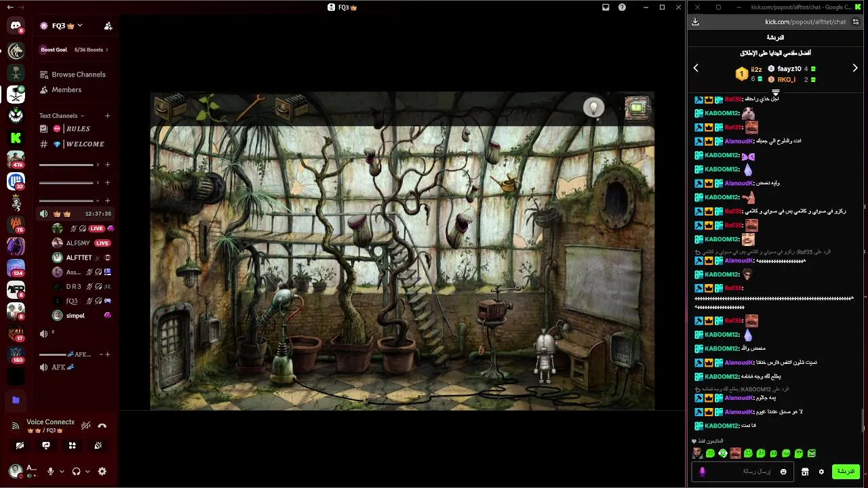This screenshot has height=488, width=868.
Task: Open site settings icon in address bar
Action: point(856,22)
